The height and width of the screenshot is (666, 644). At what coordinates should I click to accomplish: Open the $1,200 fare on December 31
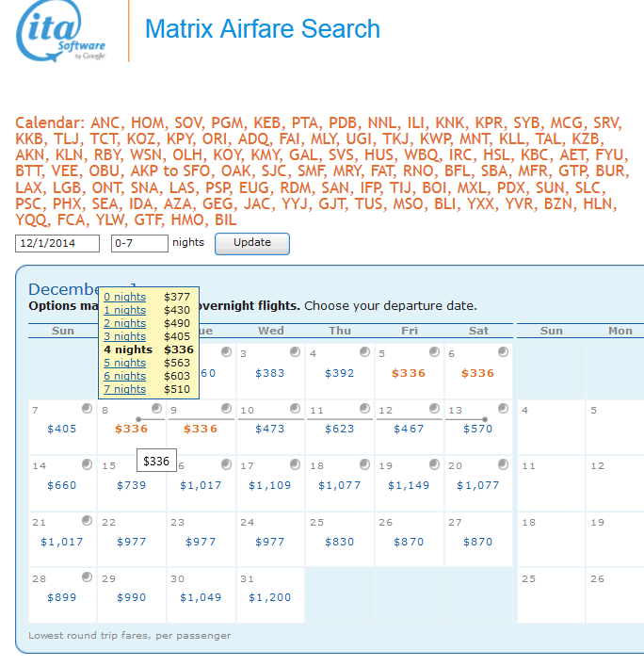(x=269, y=597)
